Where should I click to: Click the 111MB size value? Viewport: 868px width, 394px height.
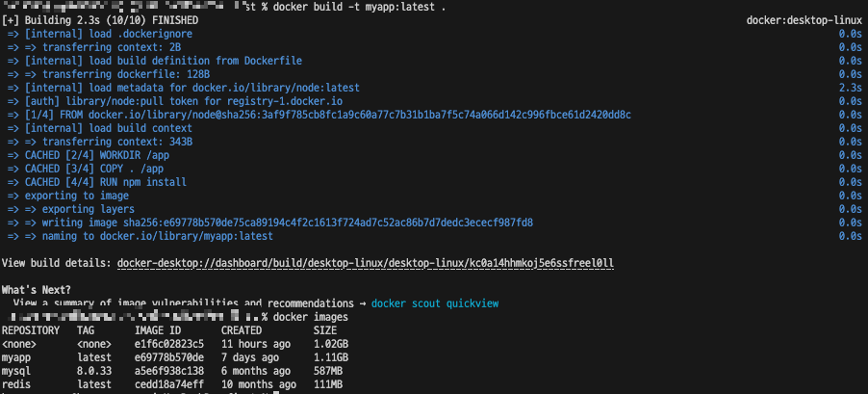(x=328, y=384)
